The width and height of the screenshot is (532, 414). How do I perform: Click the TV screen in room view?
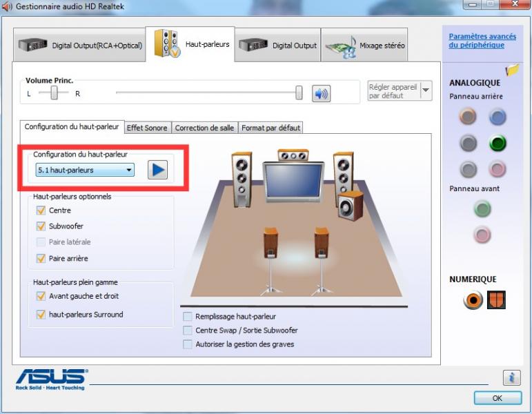tap(293, 181)
